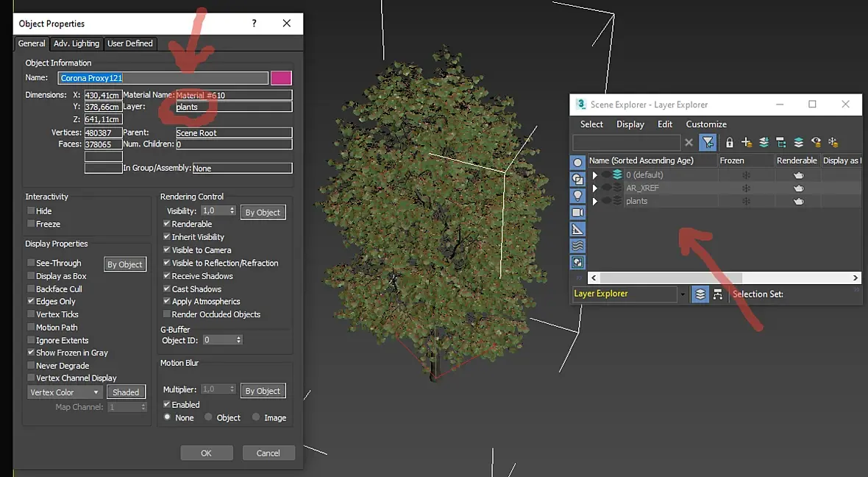Toggle the Display Lights filter icon
This screenshot has height=477, width=868.
pyautogui.click(x=577, y=196)
